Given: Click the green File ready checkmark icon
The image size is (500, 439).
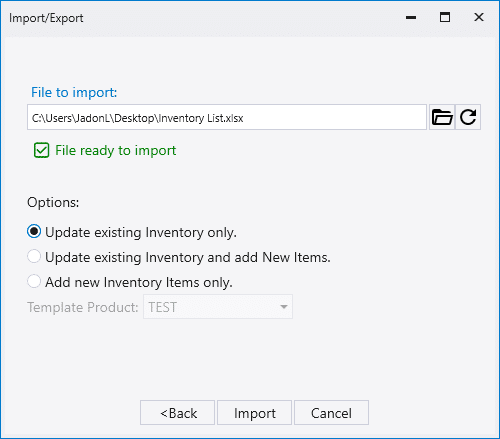Looking at the screenshot, I should (x=42, y=150).
